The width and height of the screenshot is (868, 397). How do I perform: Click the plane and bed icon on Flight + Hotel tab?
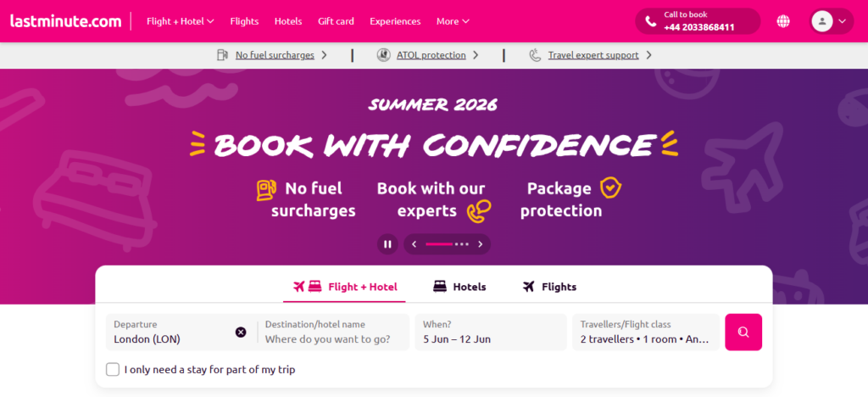point(307,287)
